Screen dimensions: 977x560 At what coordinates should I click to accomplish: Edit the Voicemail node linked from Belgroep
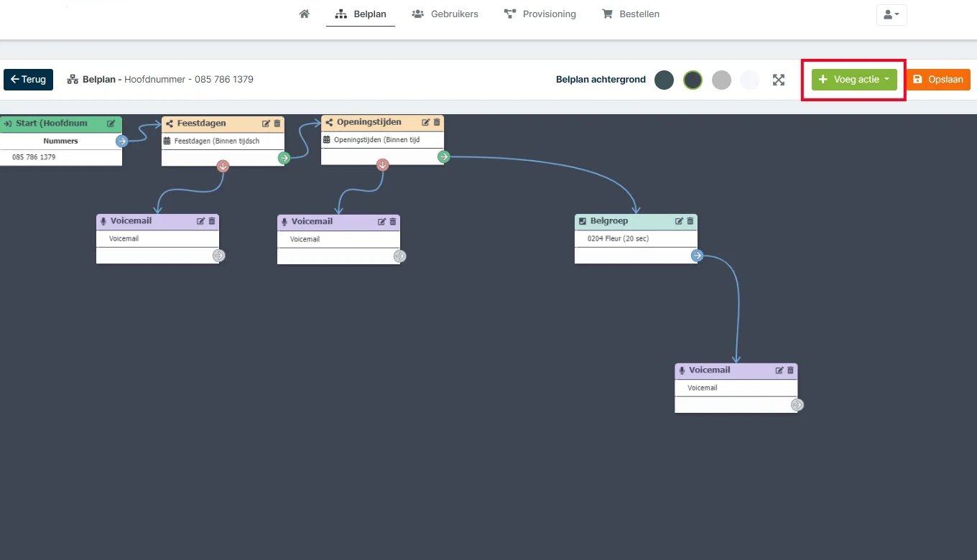[x=779, y=370]
